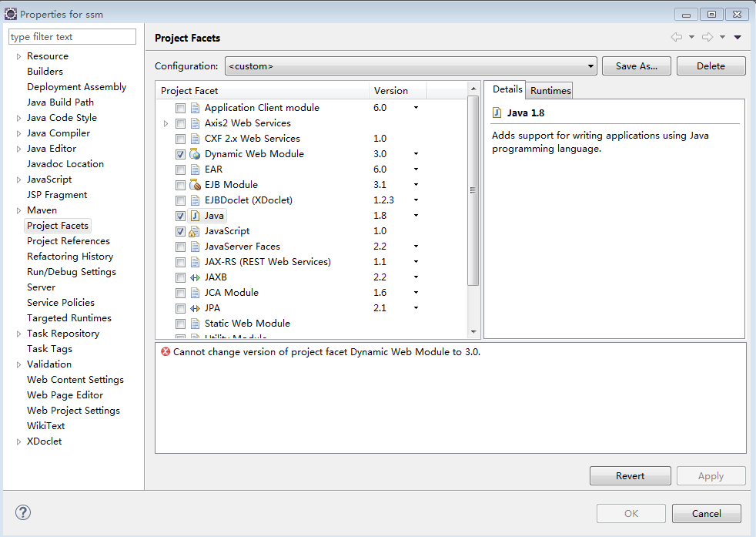Click the back navigation arrow icon
This screenshot has height=537, width=756.
(677, 37)
